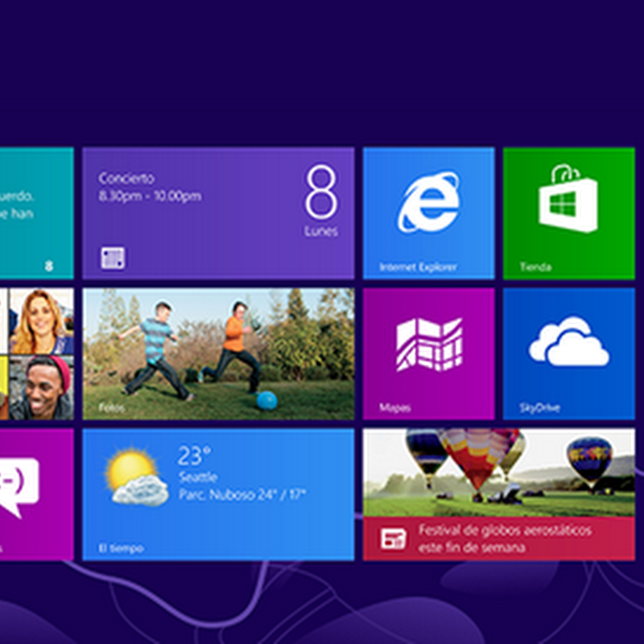Click the 'Tienda' tile label
This screenshot has height=644, width=644.
point(535,267)
